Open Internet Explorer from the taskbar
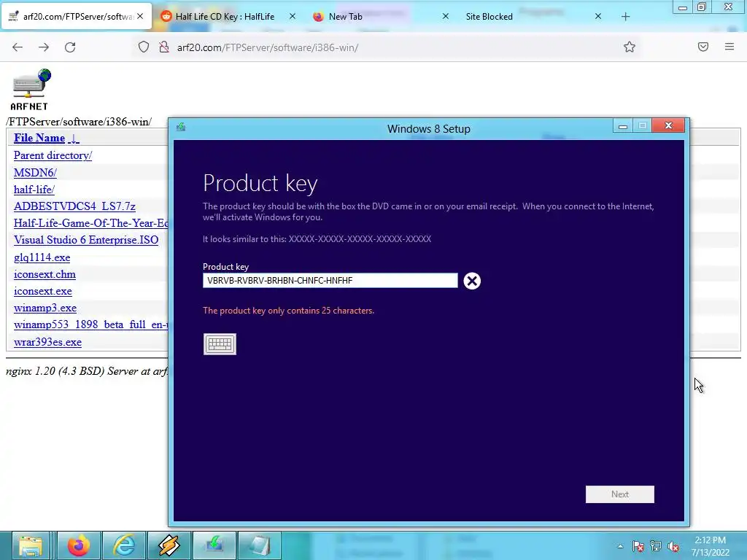 tap(123, 545)
